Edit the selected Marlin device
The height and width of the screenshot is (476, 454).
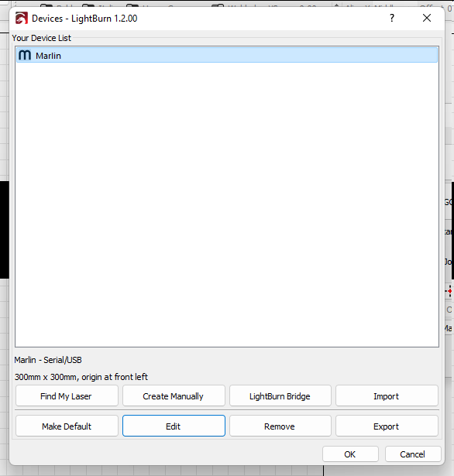(x=174, y=426)
